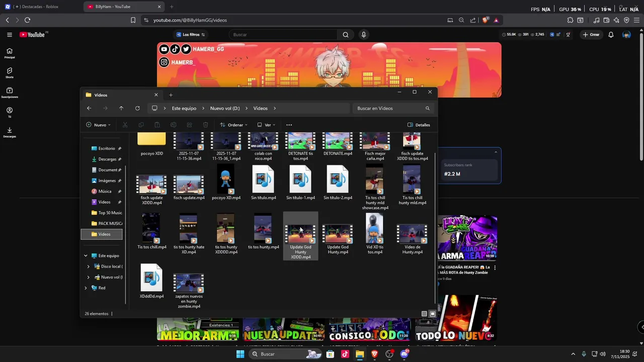Viewport: 644px width, 362px height.
Task: Open YouTube Shorts in sidebar
Action: (x=10, y=73)
